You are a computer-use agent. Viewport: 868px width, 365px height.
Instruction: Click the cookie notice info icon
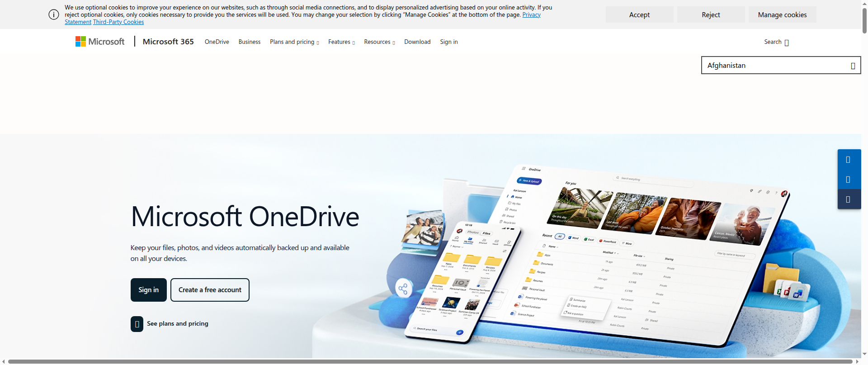coord(54,14)
